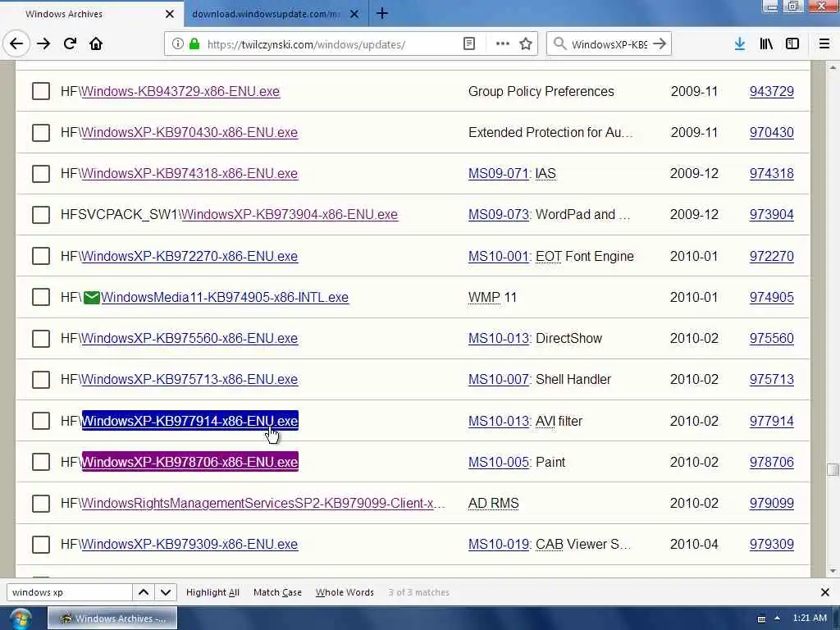Click the find bar 'windows xp' field
Viewport: 840px width, 630px height.
click(69, 592)
